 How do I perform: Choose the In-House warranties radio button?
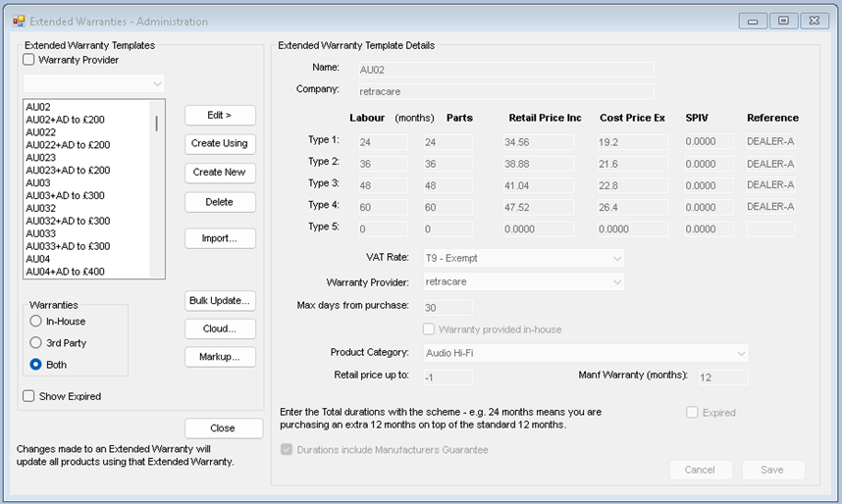pyautogui.click(x=35, y=321)
